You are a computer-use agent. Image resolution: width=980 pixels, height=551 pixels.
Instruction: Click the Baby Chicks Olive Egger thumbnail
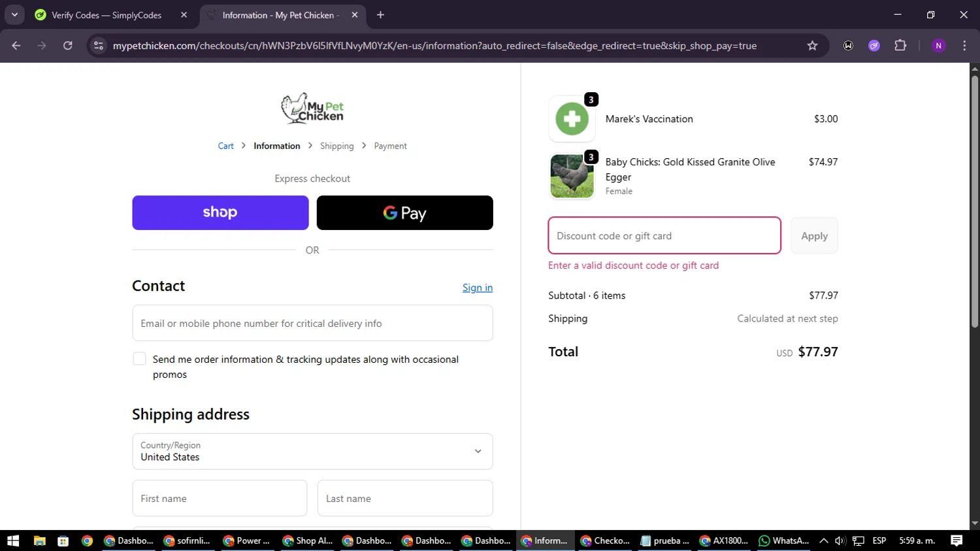point(572,176)
